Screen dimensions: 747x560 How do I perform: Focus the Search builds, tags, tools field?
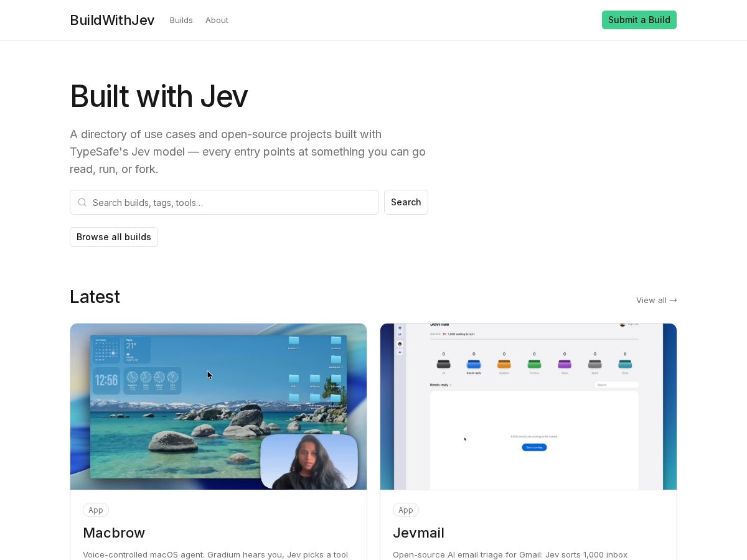coord(224,202)
